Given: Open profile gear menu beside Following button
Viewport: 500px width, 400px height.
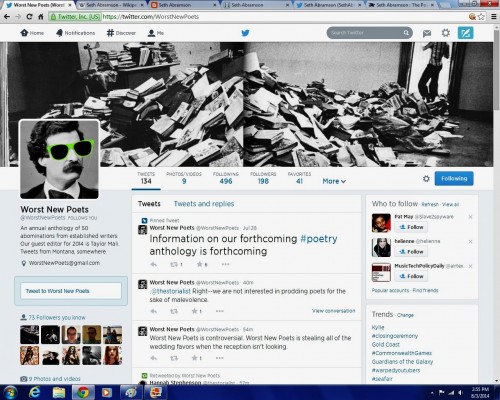Looking at the screenshot, I should tap(426, 179).
